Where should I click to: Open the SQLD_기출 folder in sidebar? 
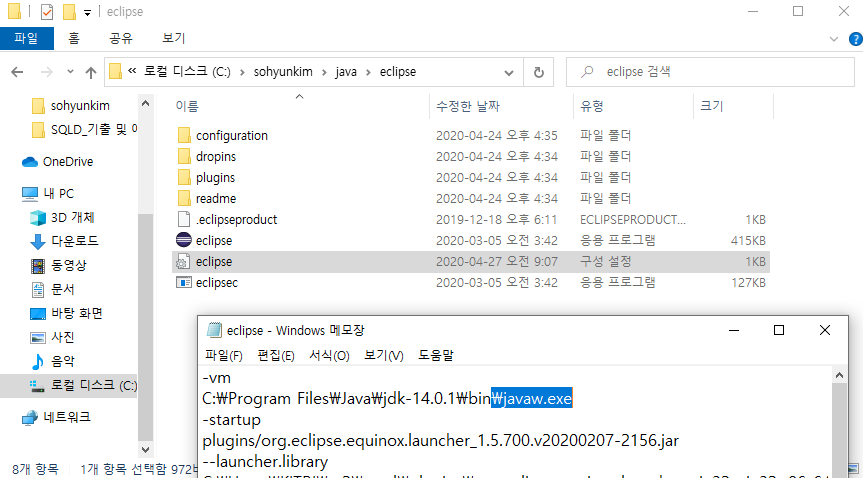coord(84,129)
